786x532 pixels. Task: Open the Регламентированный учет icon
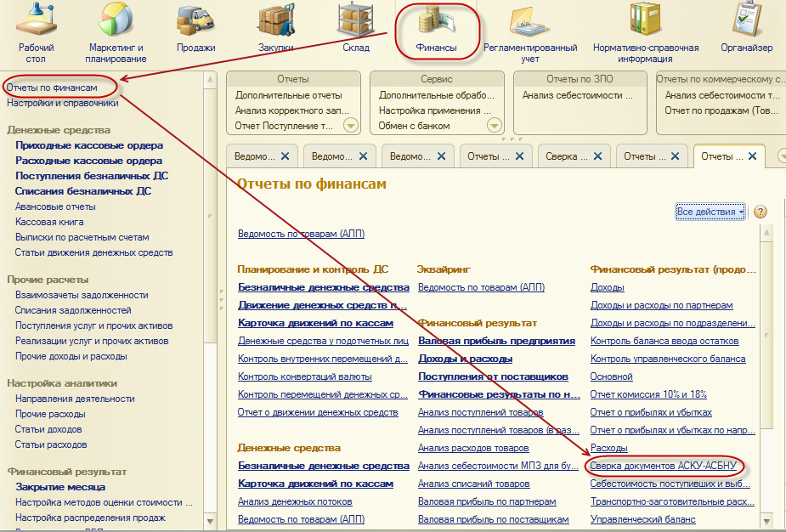click(x=530, y=21)
